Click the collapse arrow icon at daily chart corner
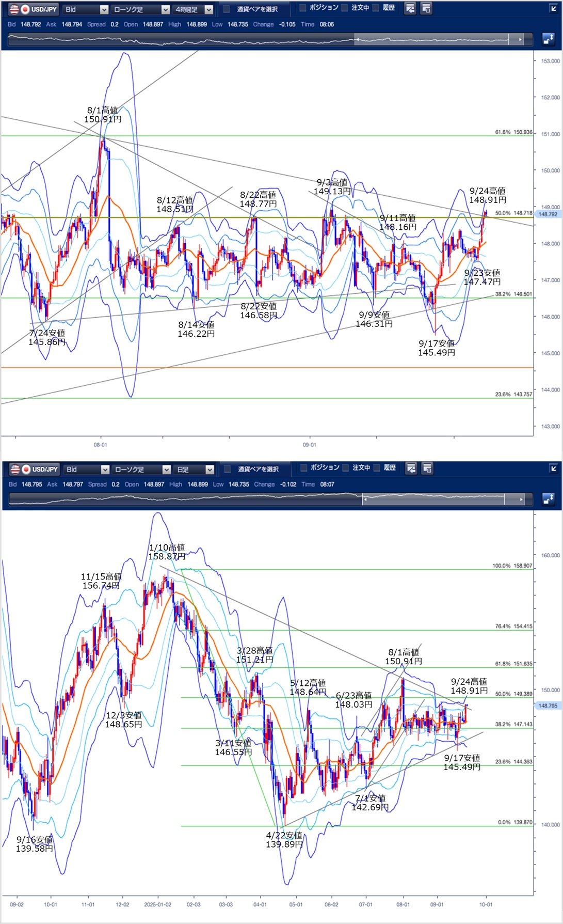The width and height of the screenshot is (563, 924). click(553, 468)
